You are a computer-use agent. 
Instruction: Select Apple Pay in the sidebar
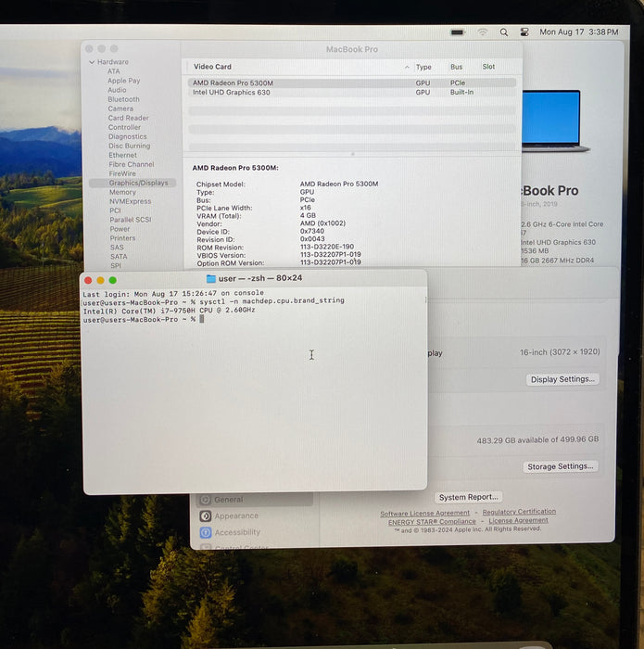coord(123,81)
